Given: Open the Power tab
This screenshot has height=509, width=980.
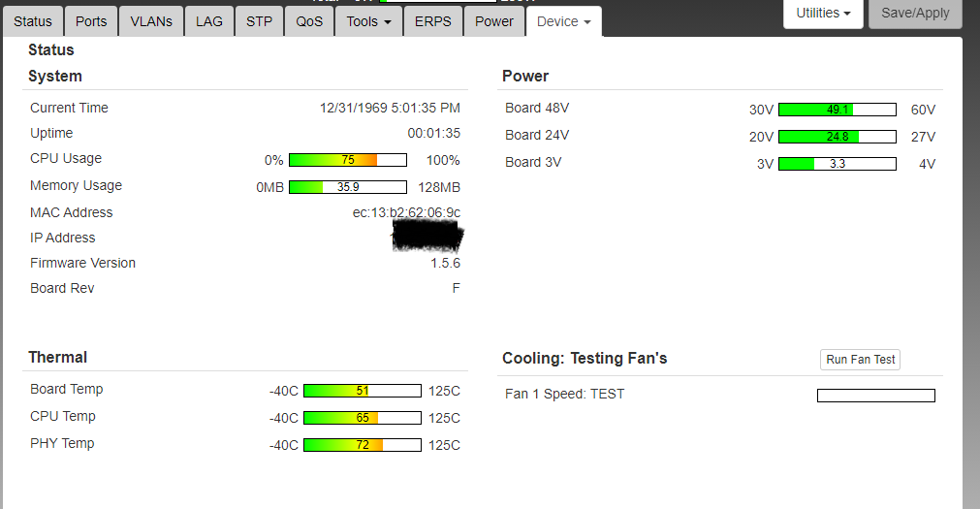Looking at the screenshot, I should click(x=493, y=21).
